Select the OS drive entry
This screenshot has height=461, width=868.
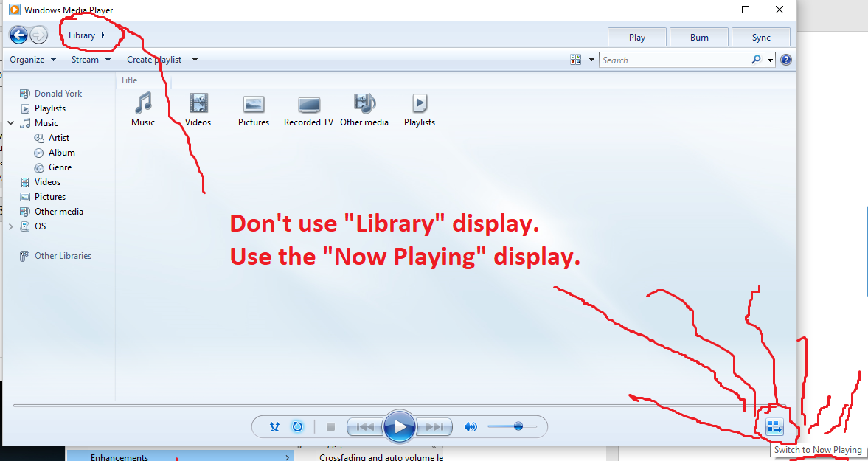pyautogui.click(x=40, y=226)
